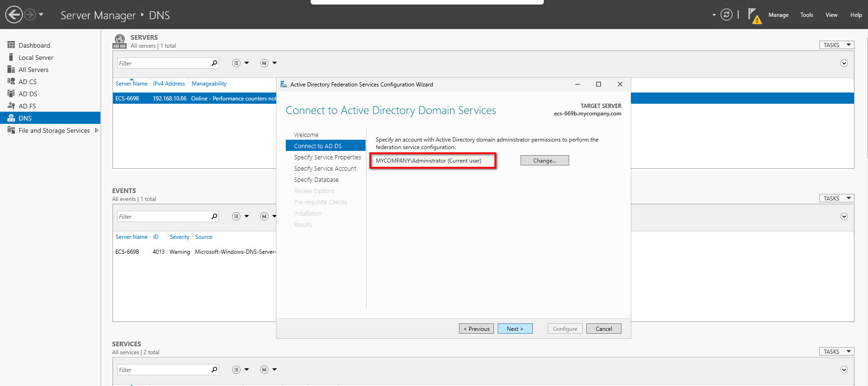
Task: Click the save query icon in Servers
Action: [264, 63]
